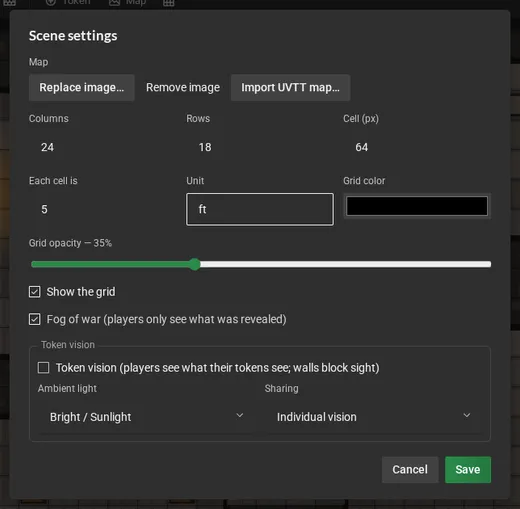The width and height of the screenshot is (520, 509).
Task: Edit the Columns field showing 24
Action: click(102, 147)
